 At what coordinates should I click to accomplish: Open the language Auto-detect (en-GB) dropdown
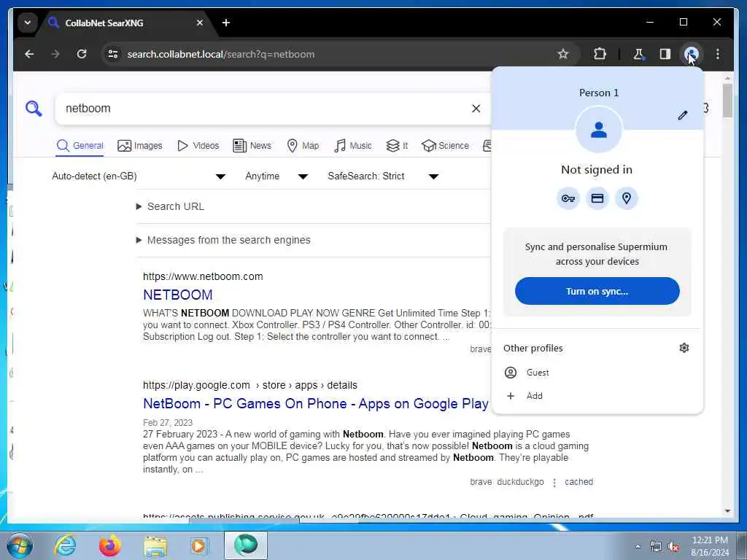[138, 176]
